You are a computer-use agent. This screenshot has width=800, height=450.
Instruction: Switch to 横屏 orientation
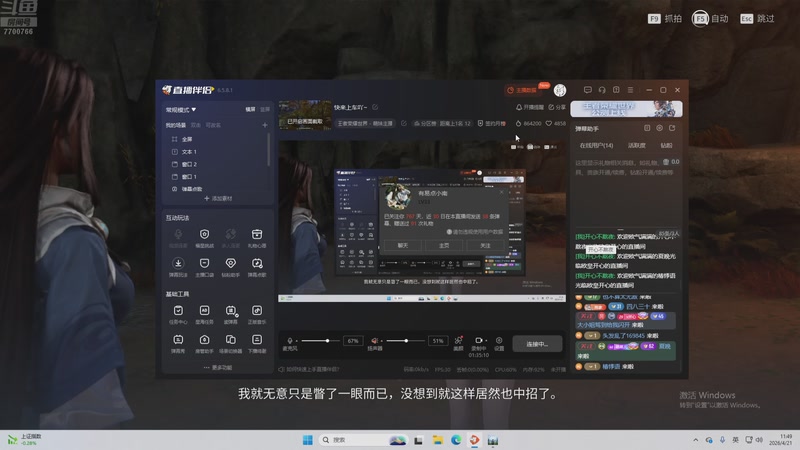[x=250, y=109]
